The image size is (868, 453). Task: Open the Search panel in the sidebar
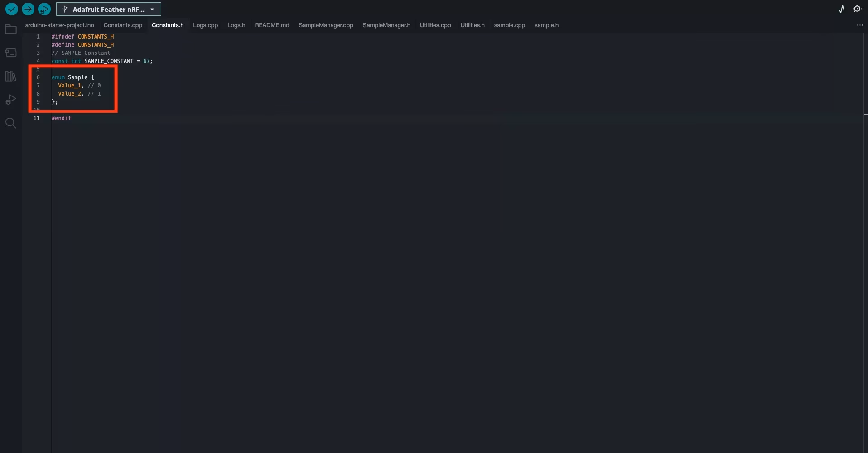tap(10, 123)
